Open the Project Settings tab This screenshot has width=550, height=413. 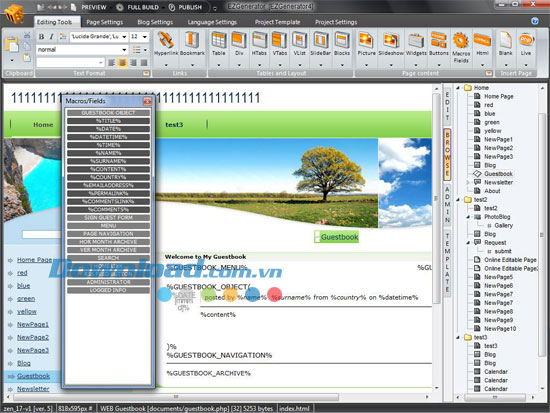tap(336, 22)
